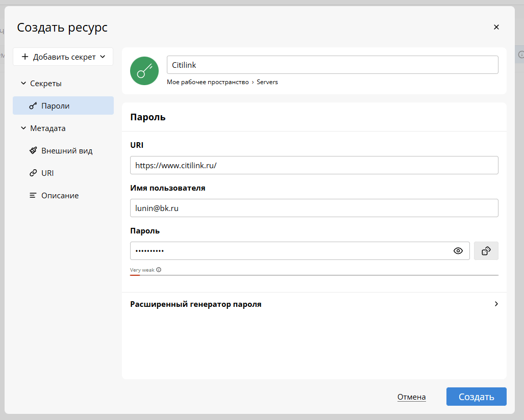Expand Расширенный генератор пароля
Screen dimensions: 524x420
tap(314, 304)
